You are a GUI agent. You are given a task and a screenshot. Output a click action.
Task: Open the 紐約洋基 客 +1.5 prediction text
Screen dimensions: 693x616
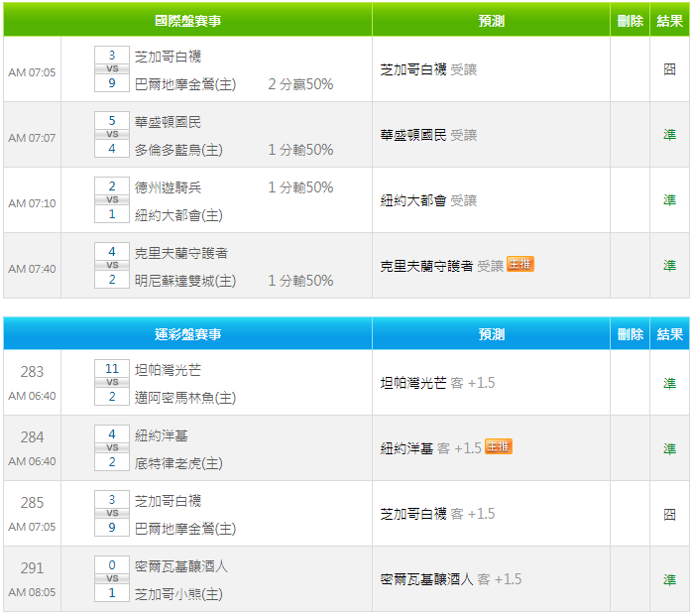click(430, 448)
